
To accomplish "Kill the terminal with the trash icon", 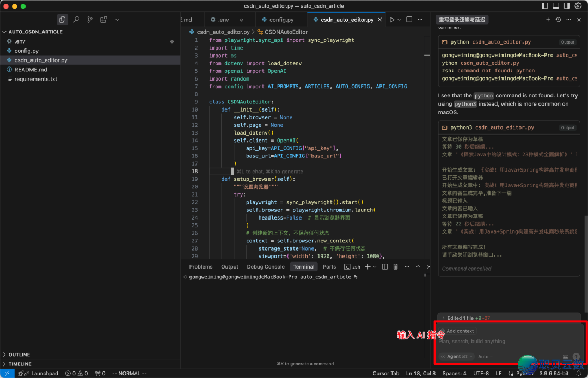I will (396, 267).
